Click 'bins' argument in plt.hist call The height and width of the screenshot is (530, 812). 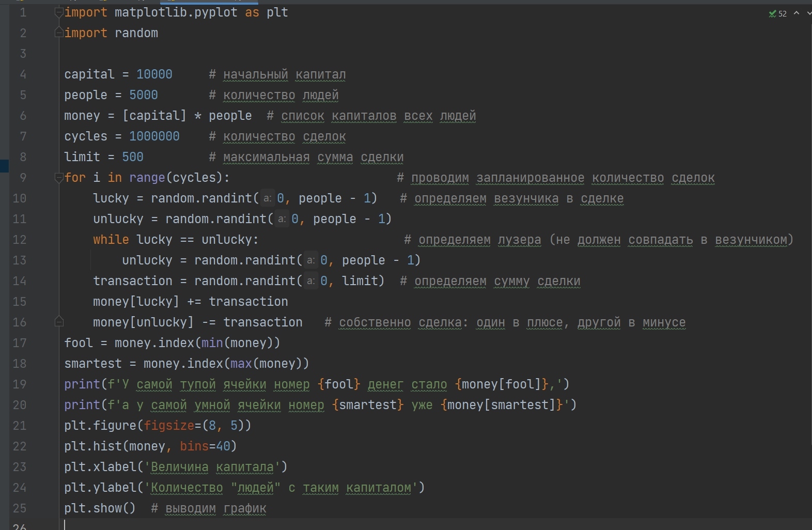[194, 446]
